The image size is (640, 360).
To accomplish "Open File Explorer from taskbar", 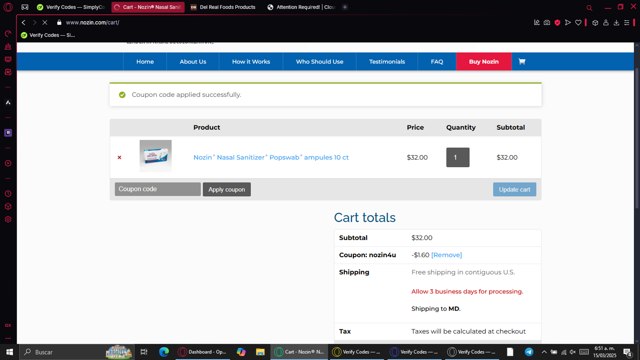I will coord(260,352).
